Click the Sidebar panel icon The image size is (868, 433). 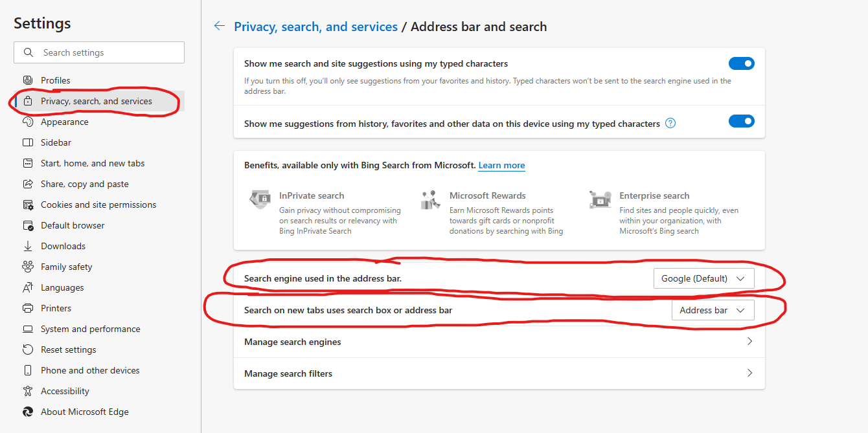tap(28, 142)
